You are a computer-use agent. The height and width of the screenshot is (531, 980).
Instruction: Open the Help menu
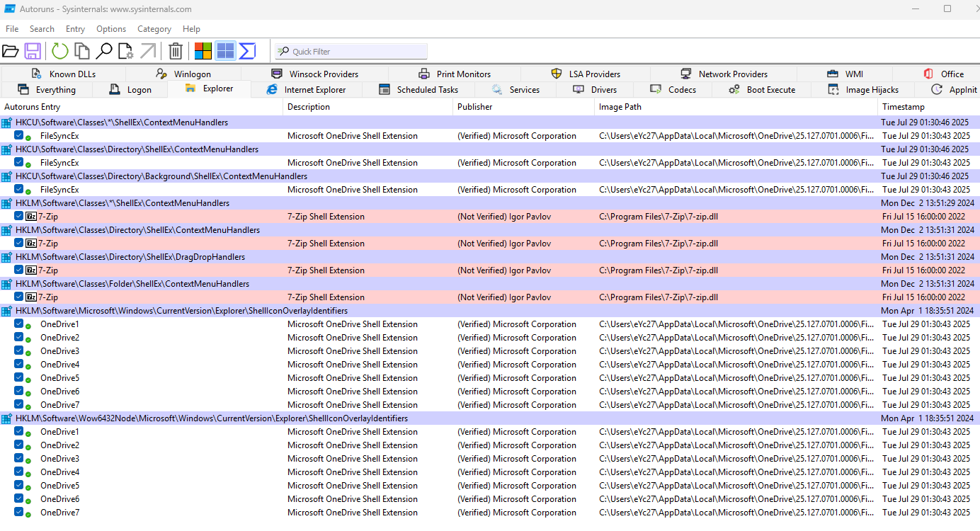coord(191,29)
